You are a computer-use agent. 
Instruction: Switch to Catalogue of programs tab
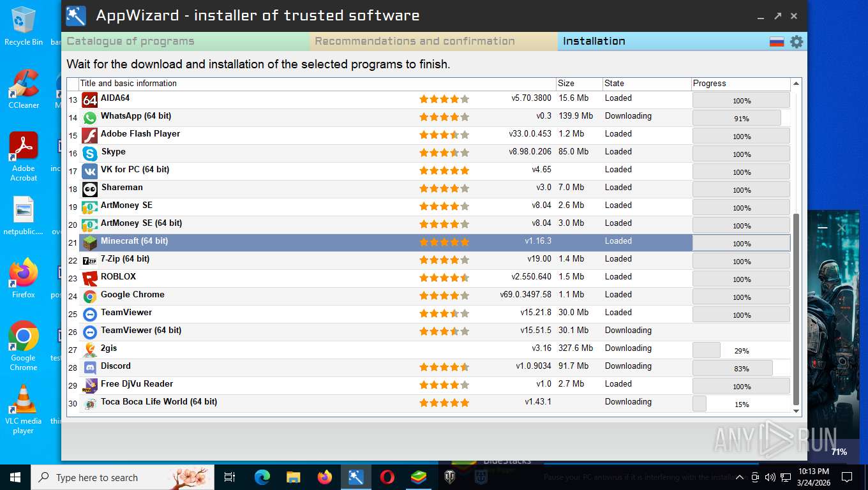[186, 41]
